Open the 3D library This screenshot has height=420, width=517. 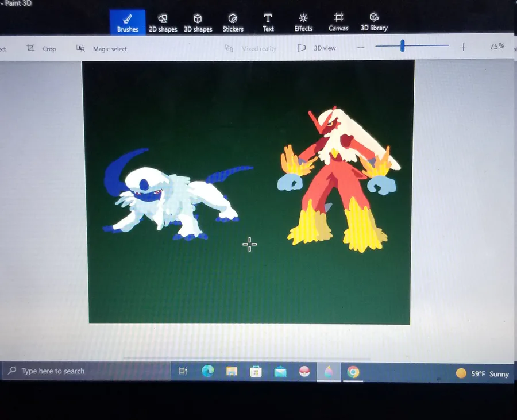[374, 22]
